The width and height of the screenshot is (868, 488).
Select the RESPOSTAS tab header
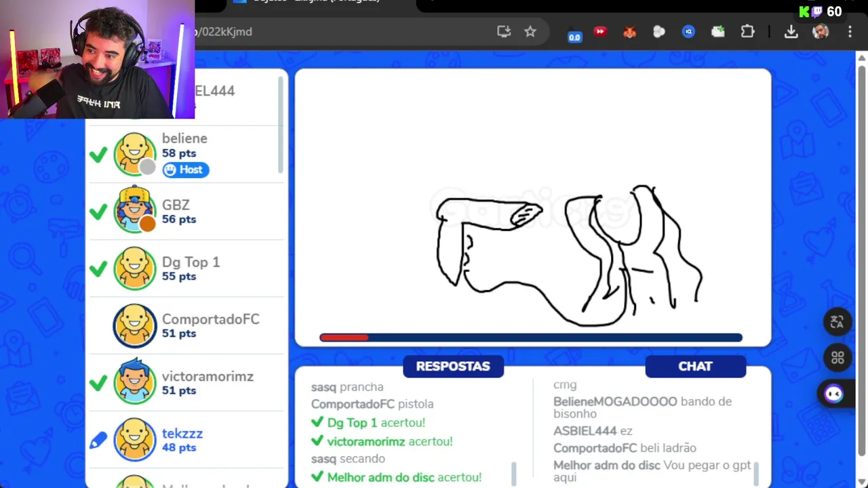coord(453,366)
